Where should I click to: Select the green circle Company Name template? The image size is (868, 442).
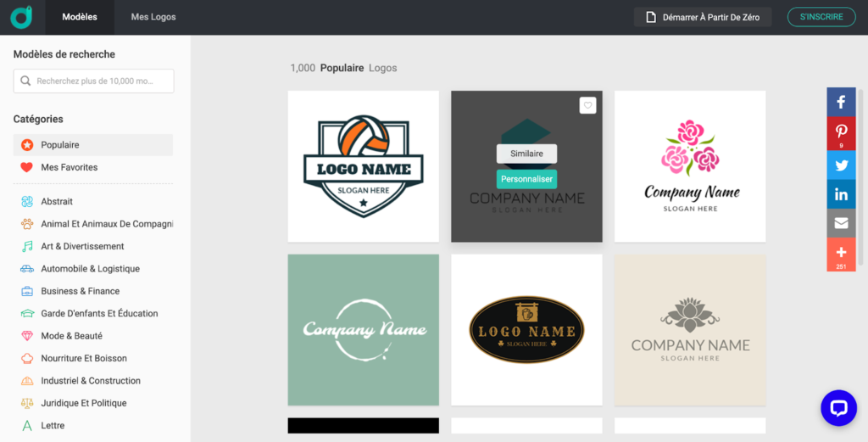pos(363,329)
